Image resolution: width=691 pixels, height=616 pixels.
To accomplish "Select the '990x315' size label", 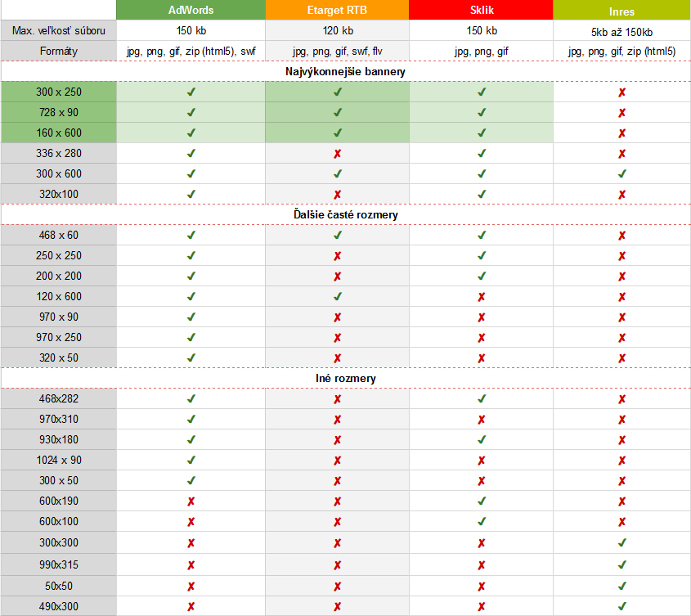I will 59,564.
